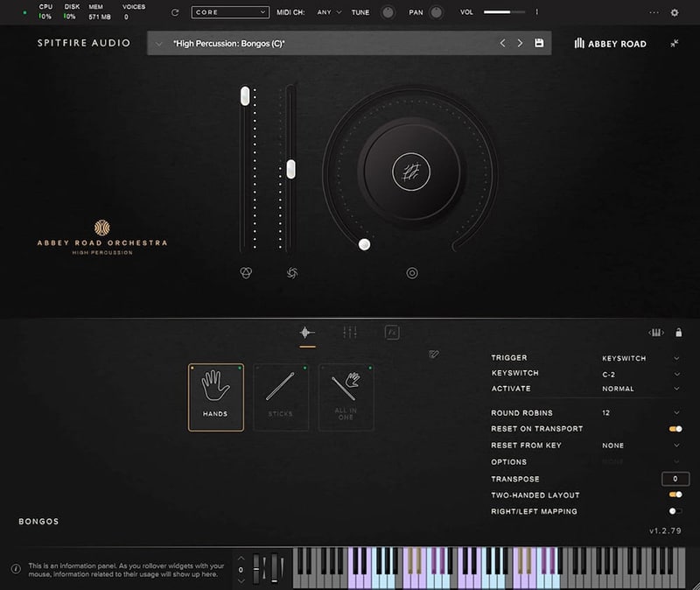The height and width of the screenshot is (590, 700).
Task: Open the KEYSWITCH C-2 dropdown
Action: click(640, 375)
